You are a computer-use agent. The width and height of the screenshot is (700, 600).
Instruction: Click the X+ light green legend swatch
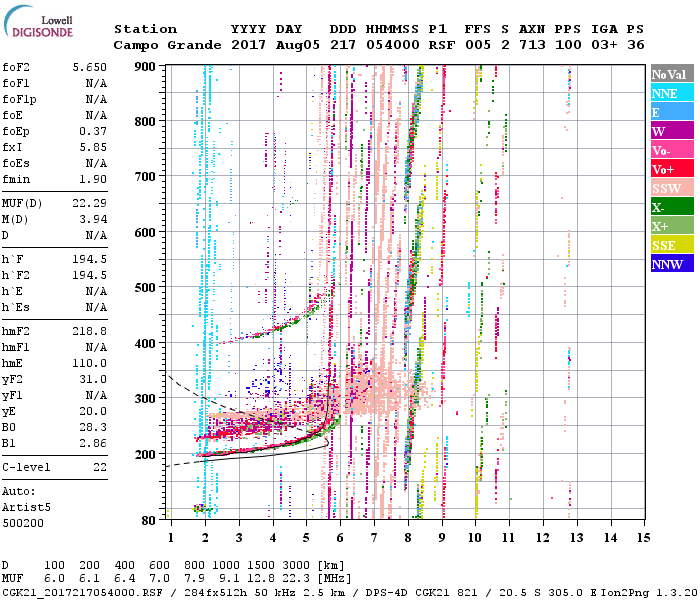(x=671, y=227)
